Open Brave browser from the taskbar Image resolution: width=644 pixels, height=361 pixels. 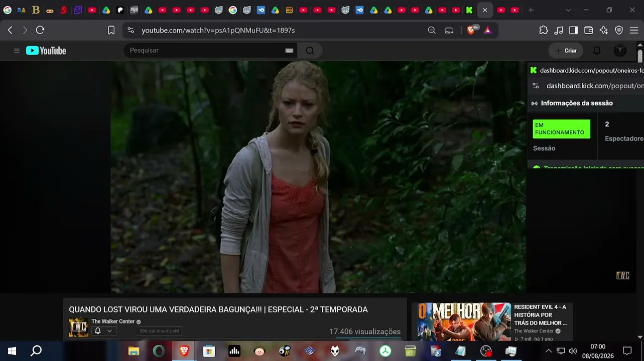[x=184, y=351]
